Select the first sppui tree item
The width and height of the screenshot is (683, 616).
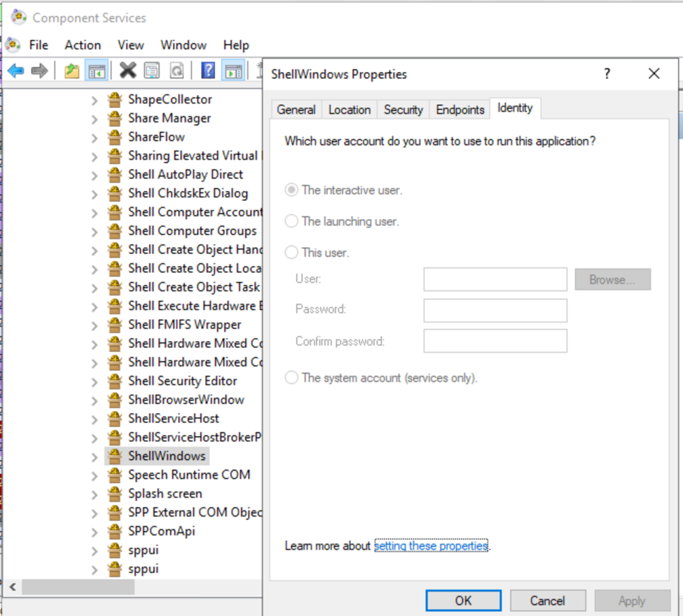pyautogui.click(x=144, y=549)
